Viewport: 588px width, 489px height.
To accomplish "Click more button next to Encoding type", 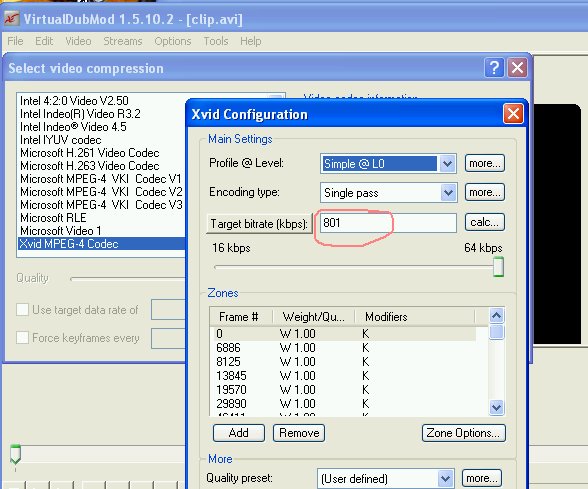I will [484, 192].
